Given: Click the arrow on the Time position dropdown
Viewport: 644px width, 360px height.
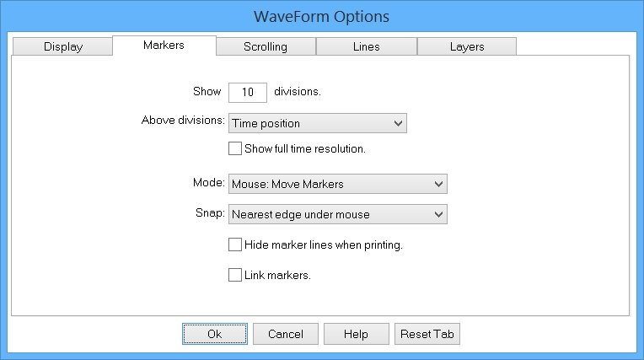Looking at the screenshot, I should (398, 123).
